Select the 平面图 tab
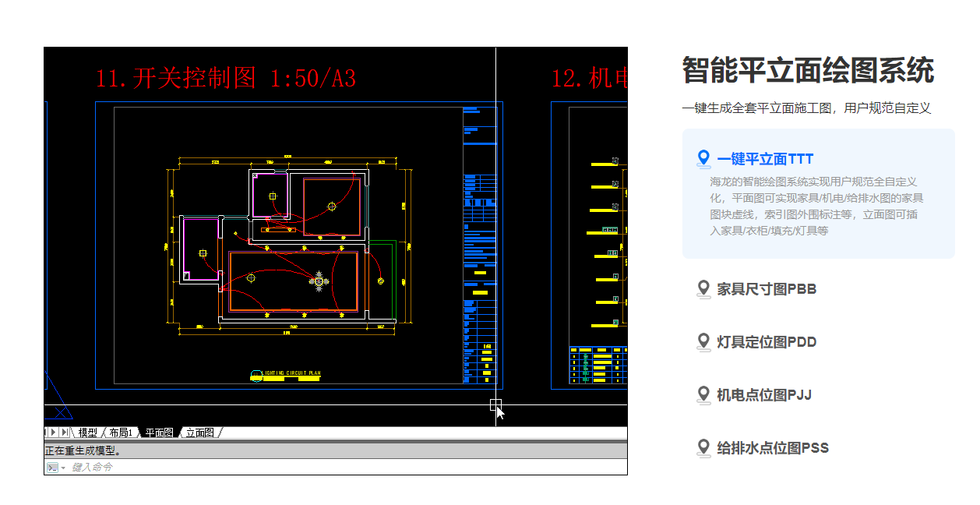 160,432
